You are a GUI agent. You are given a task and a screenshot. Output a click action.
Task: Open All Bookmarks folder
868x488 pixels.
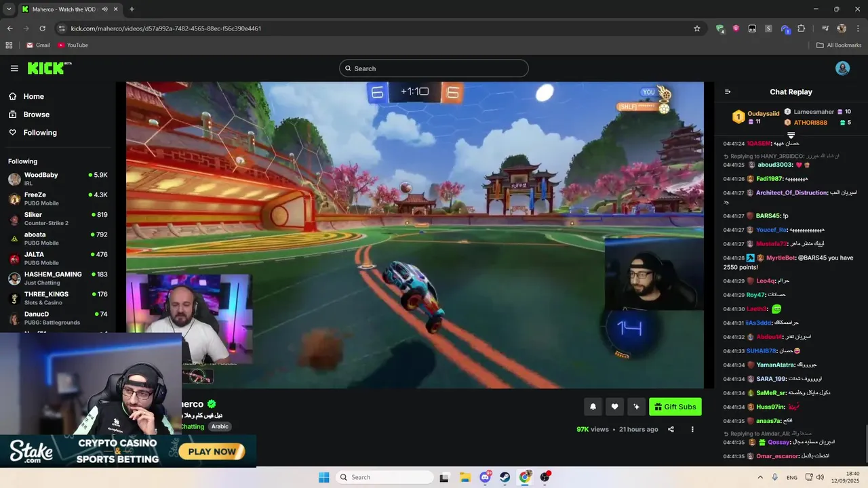[x=839, y=45]
